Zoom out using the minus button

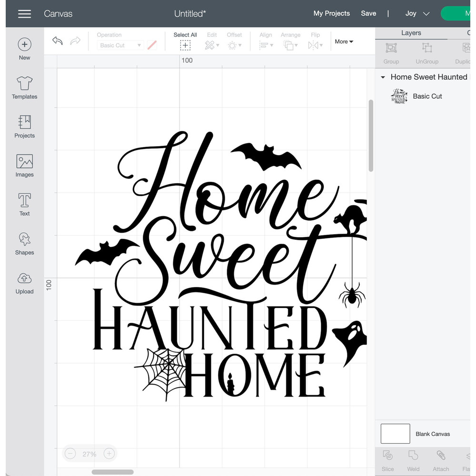pyautogui.click(x=70, y=454)
